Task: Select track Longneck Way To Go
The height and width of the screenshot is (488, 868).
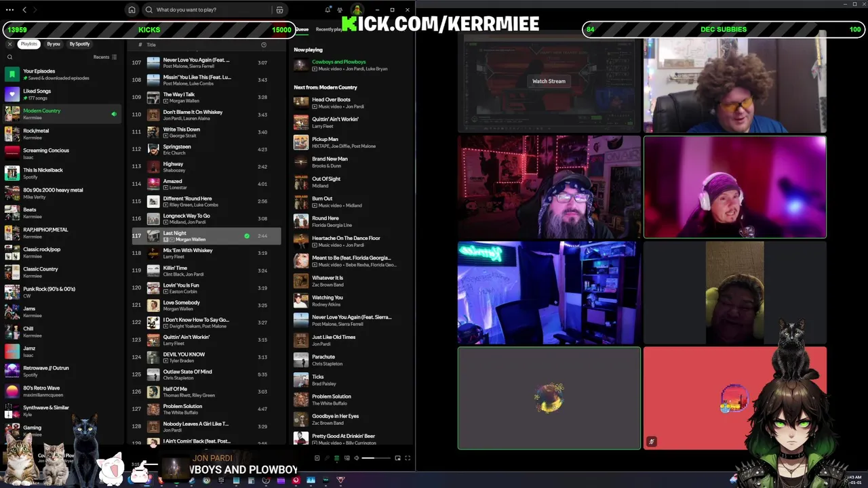Action: [206, 218]
